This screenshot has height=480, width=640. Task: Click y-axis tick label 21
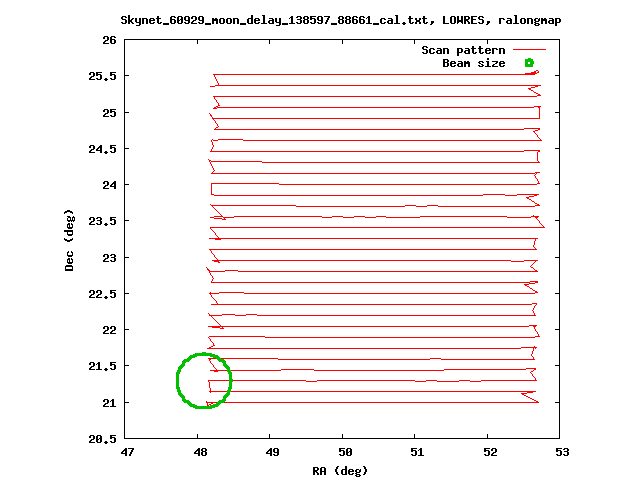coord(109,403)
